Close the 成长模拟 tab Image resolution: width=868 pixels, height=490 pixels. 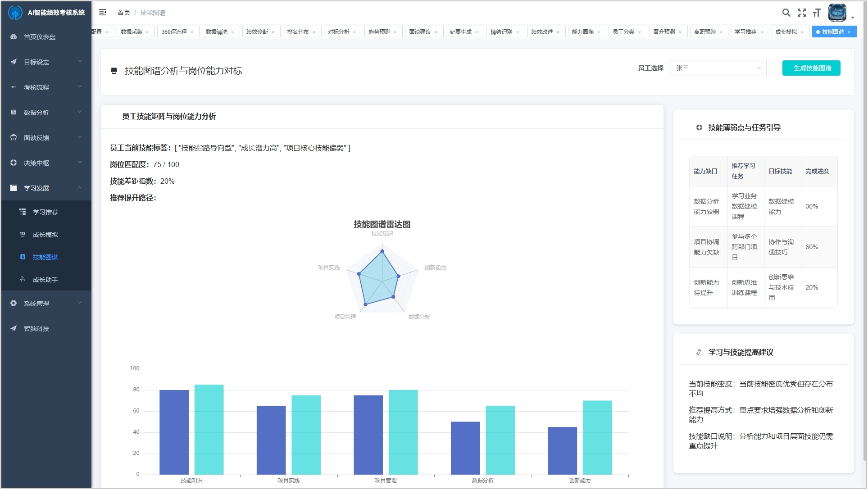coord(802,32)
